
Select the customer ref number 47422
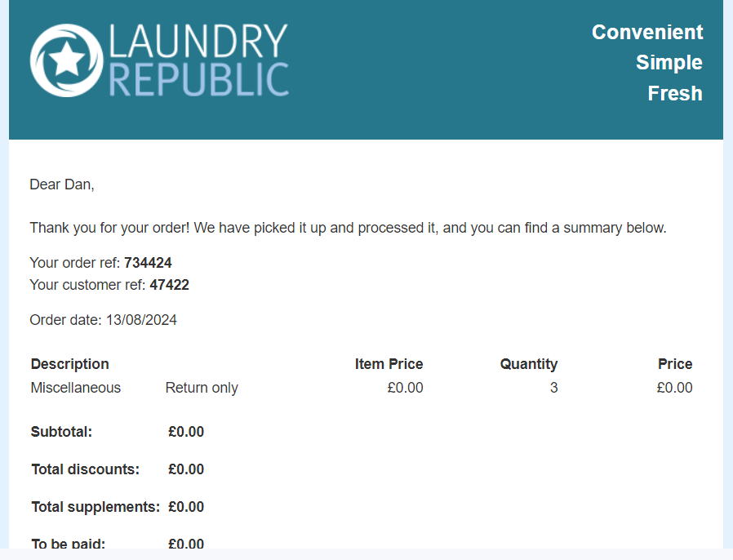click(169, 285)
